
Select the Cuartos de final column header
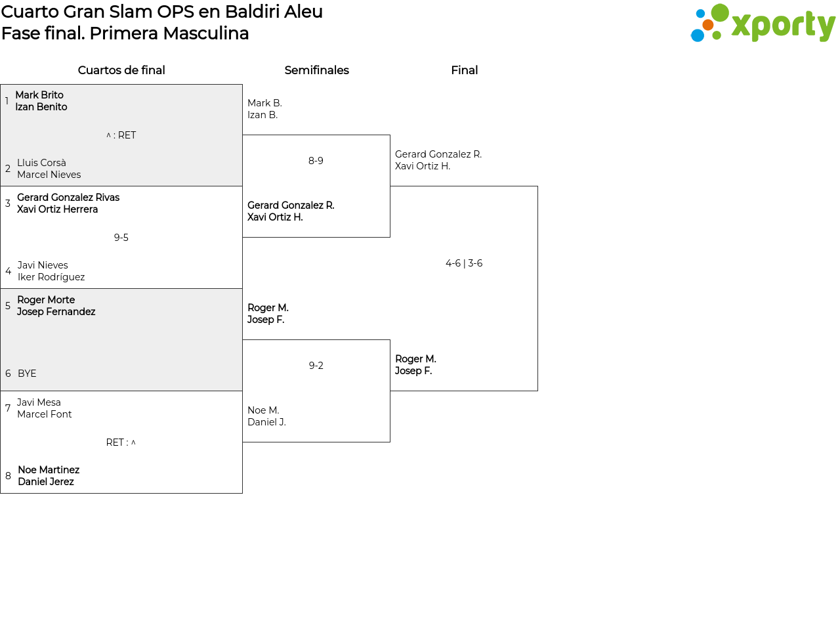[121, 70]
